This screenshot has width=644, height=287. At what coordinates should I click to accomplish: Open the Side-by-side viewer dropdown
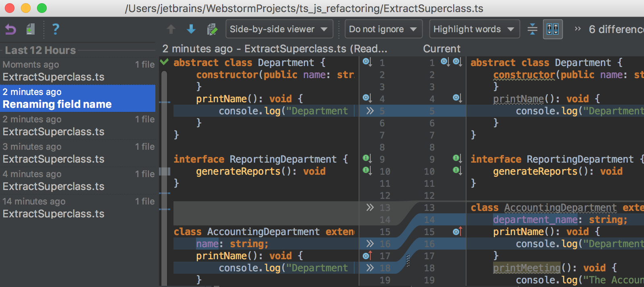(279, 29)
